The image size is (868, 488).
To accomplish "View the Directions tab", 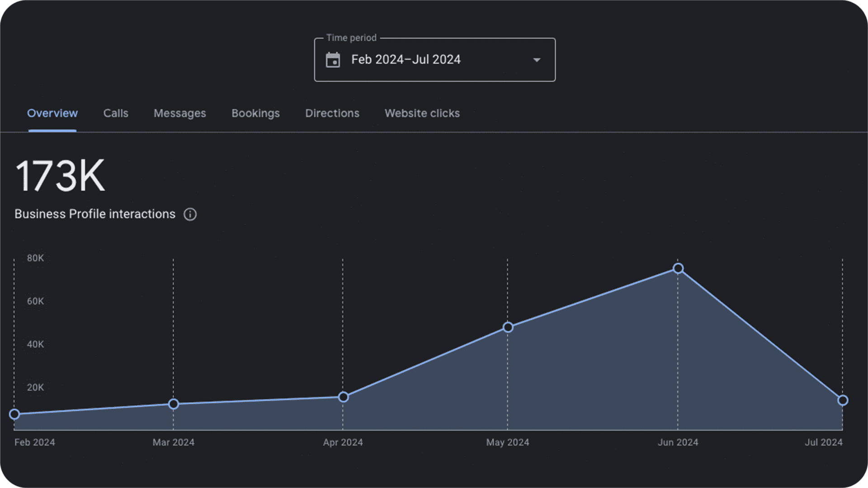I will (x=332, y=113).
